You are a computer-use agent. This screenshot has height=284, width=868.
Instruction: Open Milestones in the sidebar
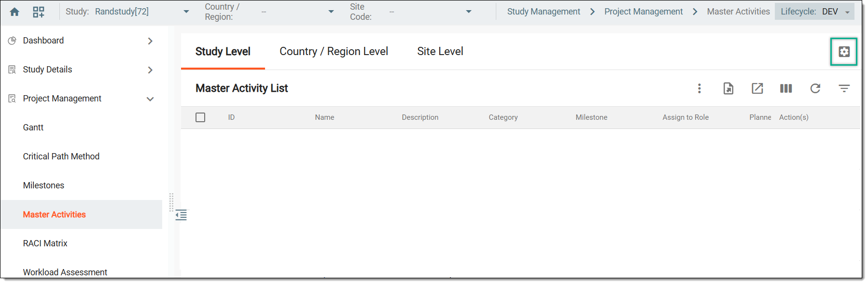point(43,185)
